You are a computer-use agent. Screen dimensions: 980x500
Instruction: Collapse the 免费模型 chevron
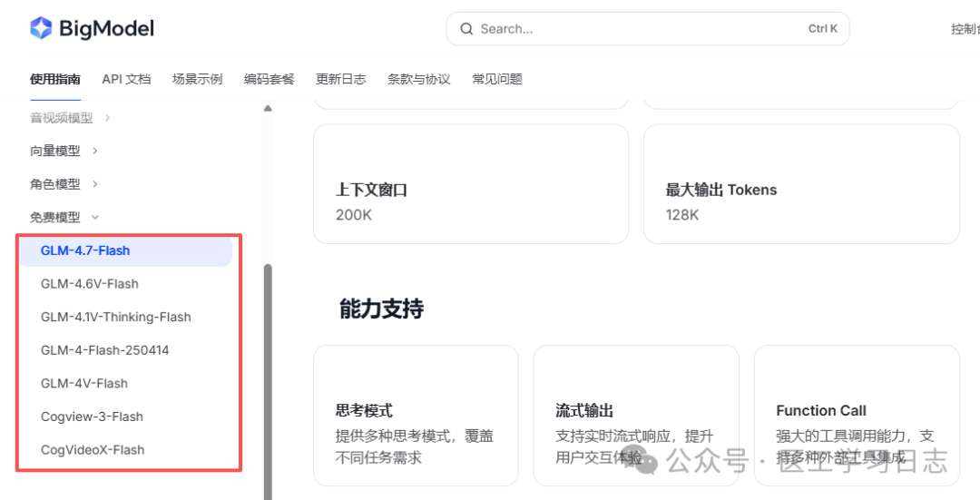95,217
